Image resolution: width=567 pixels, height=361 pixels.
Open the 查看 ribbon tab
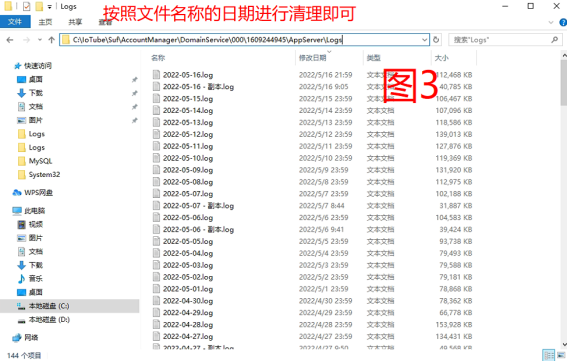pos(105,22)
